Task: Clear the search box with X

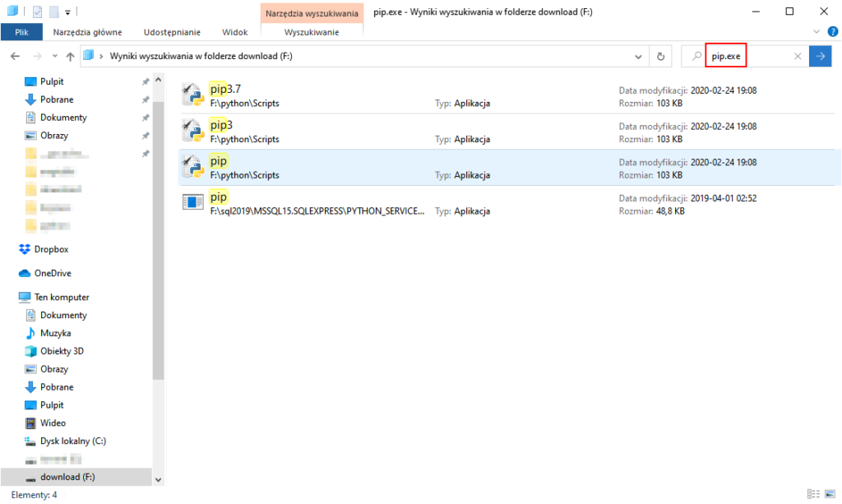Action: [797, 56]
